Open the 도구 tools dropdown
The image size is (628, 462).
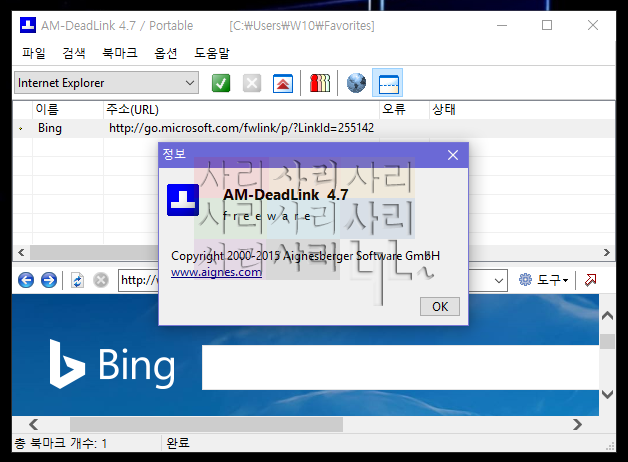[543, 280]
